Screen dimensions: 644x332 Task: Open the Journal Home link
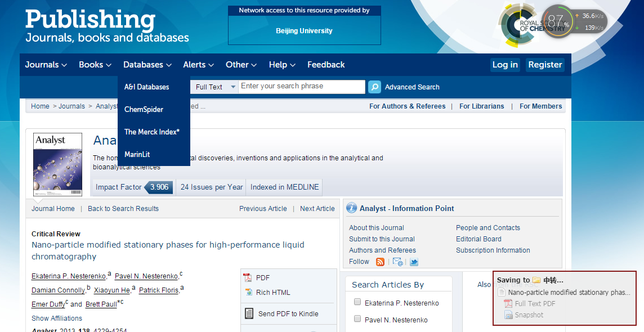(x=53, y=208)
